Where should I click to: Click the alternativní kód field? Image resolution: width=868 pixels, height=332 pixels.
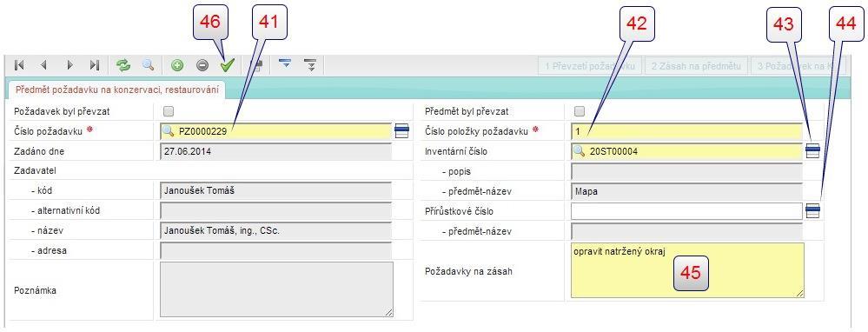275,211
